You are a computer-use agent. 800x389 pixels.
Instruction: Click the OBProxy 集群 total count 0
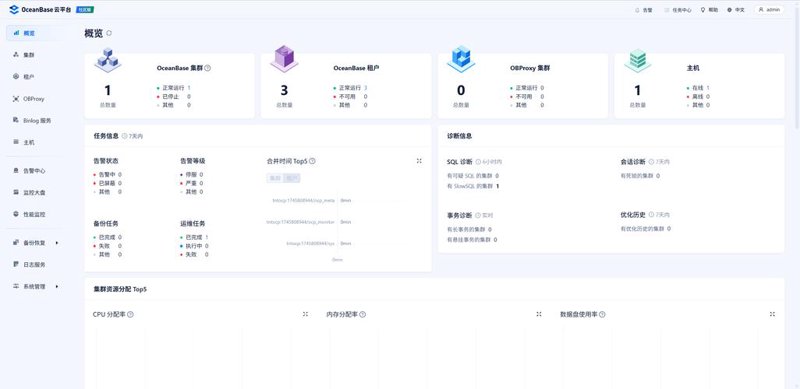coord(461,90)
